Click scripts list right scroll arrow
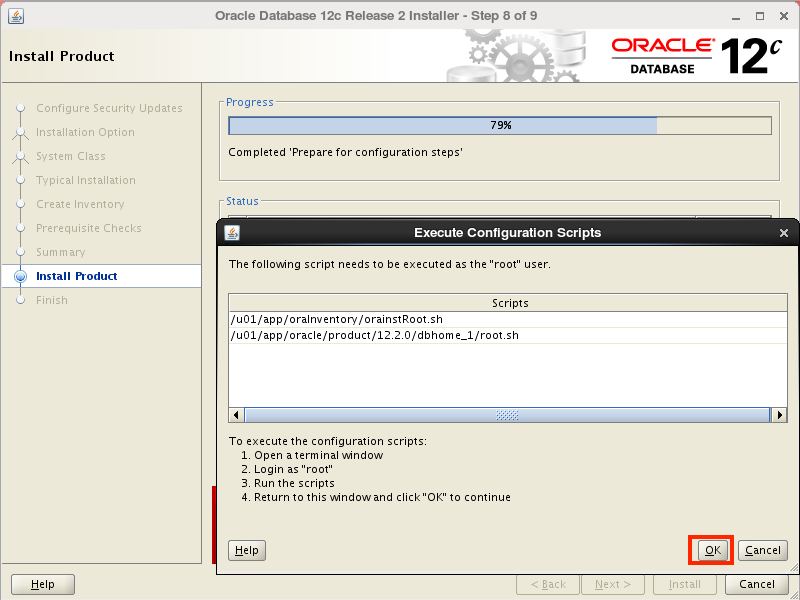Screen dimensions: 800x600 click(779, 415)
